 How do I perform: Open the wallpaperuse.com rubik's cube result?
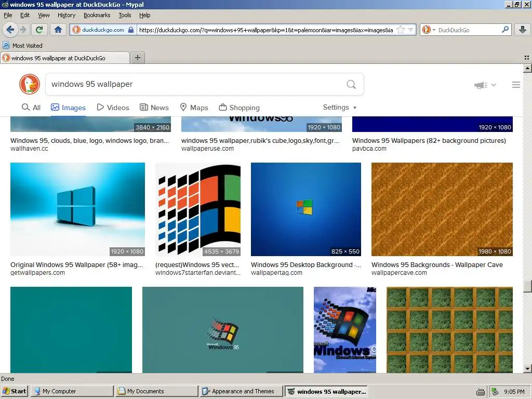pyautogui.click(x=260, y=140)
